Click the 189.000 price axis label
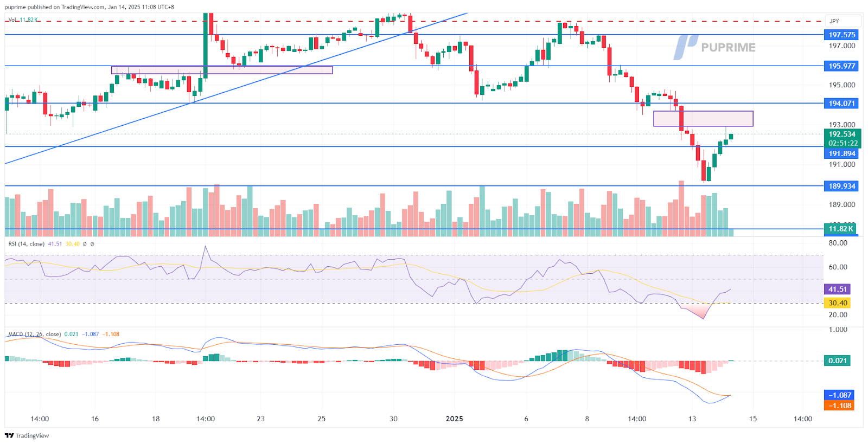This screenshot has height=444, width=868. [842, 204]
